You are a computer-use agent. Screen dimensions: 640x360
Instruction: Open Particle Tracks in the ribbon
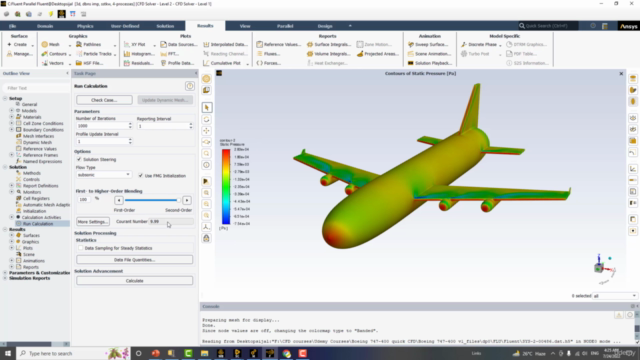coord(94,54)
